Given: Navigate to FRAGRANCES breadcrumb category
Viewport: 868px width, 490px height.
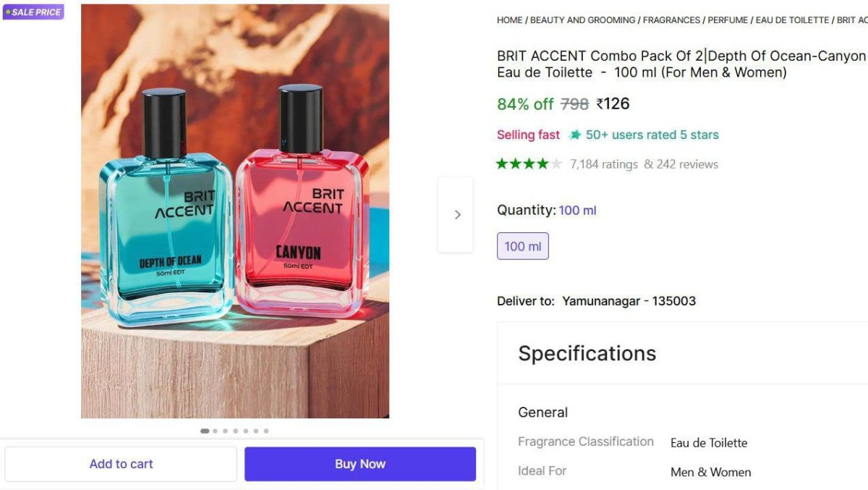Looking at the screenshot, I should 671,20.
